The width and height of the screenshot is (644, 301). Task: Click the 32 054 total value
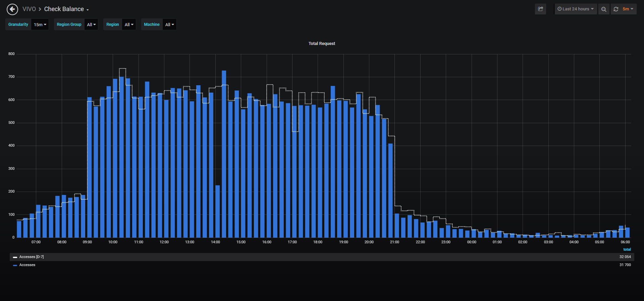625,257
